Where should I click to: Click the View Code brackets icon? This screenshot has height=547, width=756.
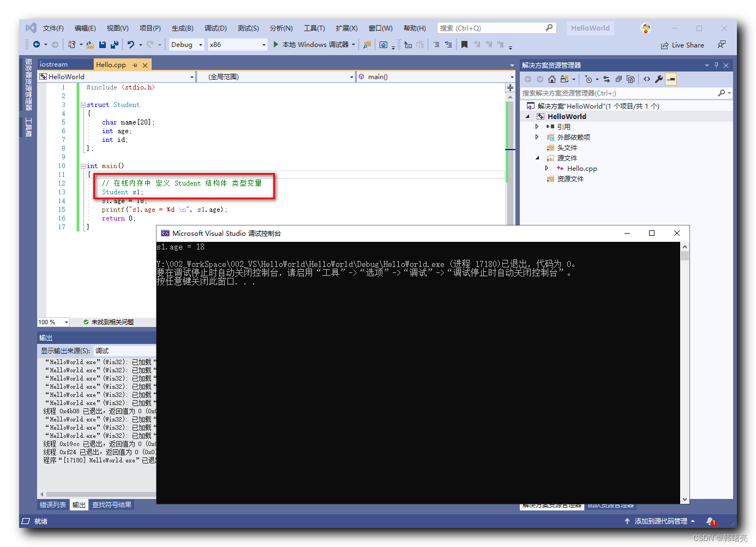pos(647,79)
